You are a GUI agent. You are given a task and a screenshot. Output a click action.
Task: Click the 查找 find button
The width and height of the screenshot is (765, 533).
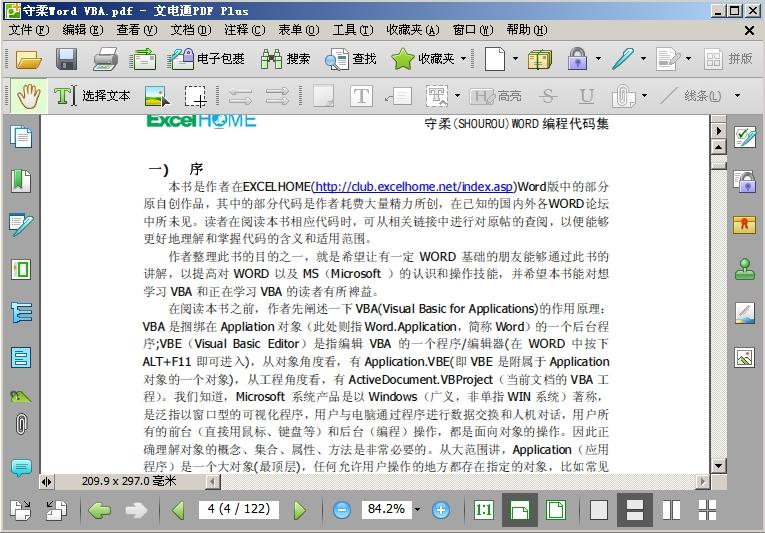pyautogui.click(x=351, y=59)
